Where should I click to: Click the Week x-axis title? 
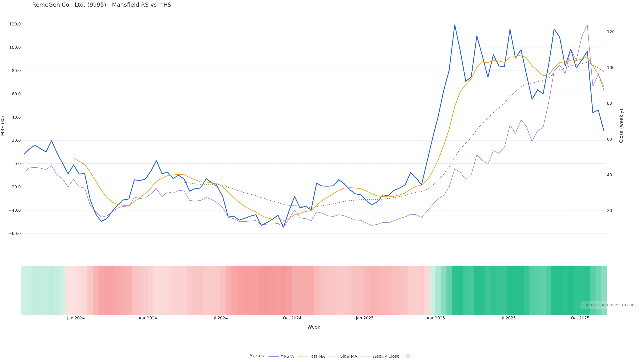pos(314,327)
